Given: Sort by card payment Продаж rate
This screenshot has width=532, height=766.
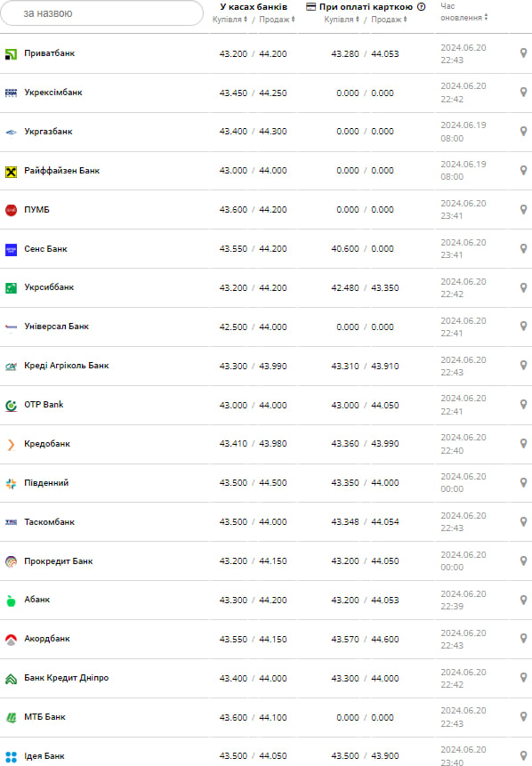Looking at the screenshot, I should [x=389, y=20].
